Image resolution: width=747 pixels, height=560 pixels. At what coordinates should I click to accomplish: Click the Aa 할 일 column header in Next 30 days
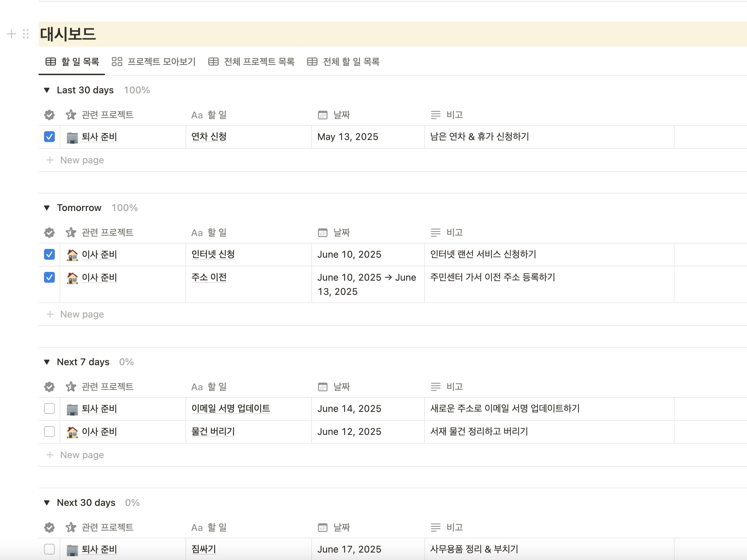click(209, 528)
